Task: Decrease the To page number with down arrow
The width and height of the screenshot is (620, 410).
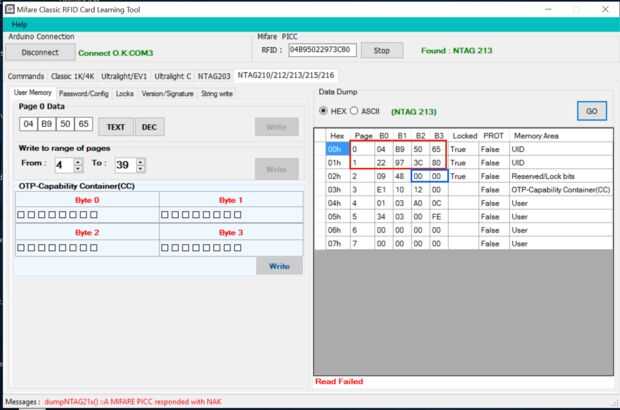Action: (140, 169)
